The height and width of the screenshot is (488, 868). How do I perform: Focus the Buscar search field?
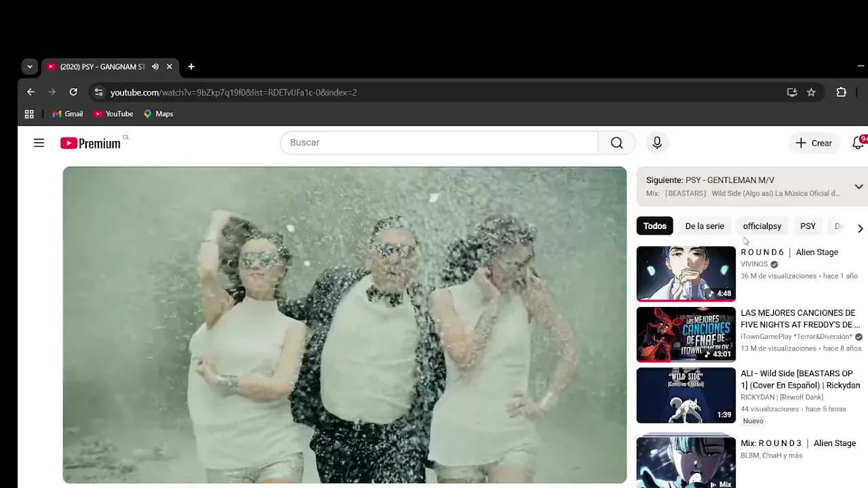tap(439, 142)
